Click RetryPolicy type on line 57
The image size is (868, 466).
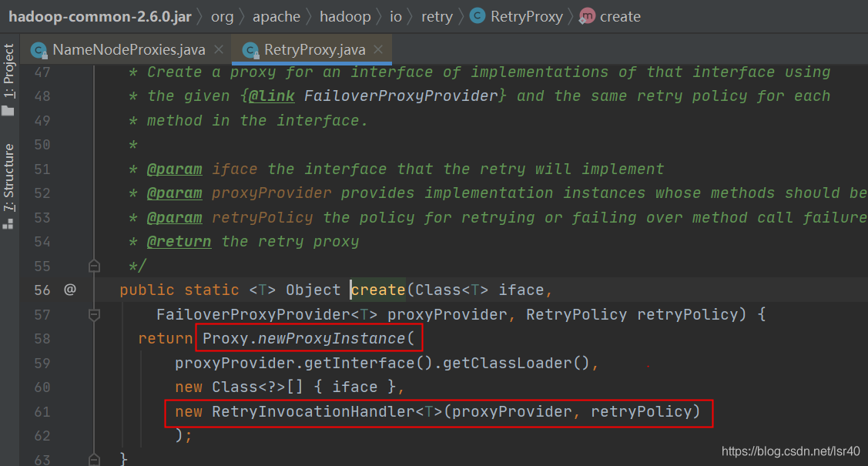click(x=576, y=314)
